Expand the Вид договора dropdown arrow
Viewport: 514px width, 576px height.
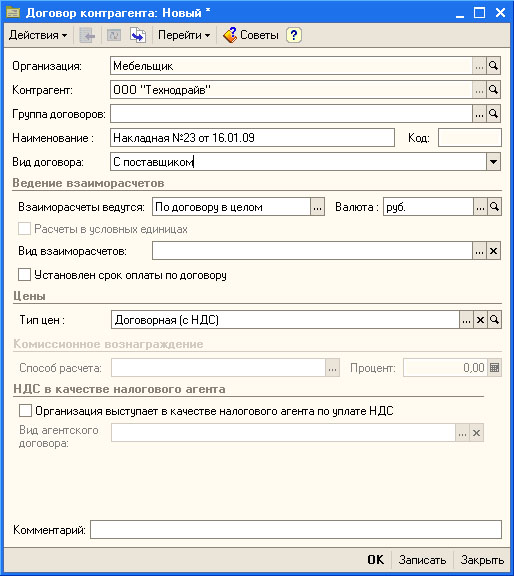[493, 162]
